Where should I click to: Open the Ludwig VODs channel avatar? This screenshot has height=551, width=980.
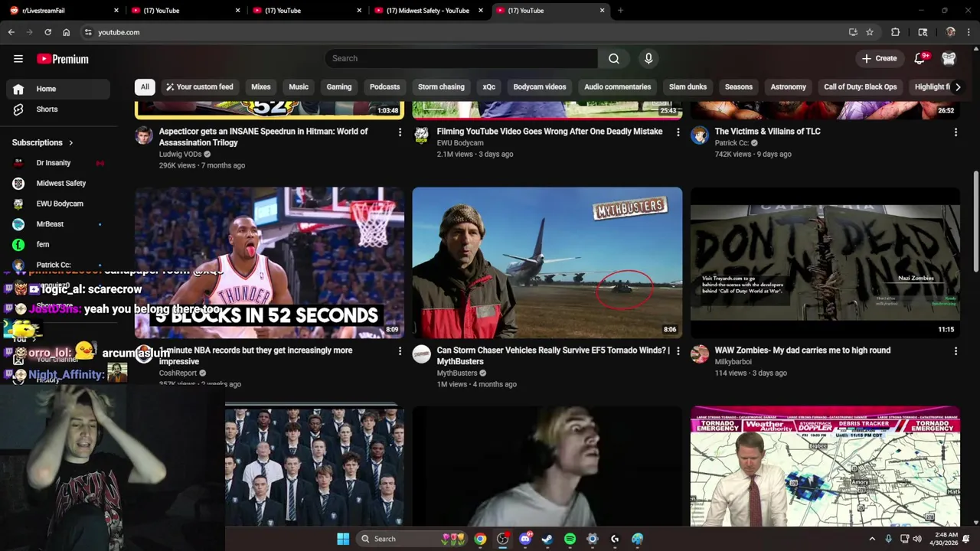coord(144,136)
